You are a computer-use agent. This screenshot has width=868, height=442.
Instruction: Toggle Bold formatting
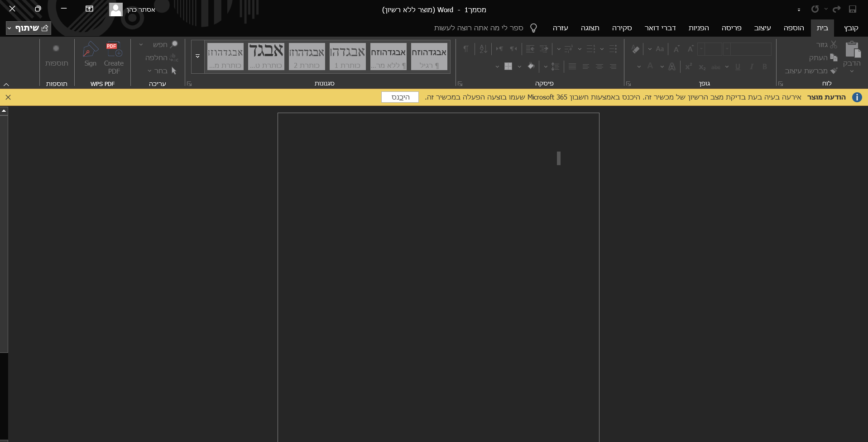765,67
